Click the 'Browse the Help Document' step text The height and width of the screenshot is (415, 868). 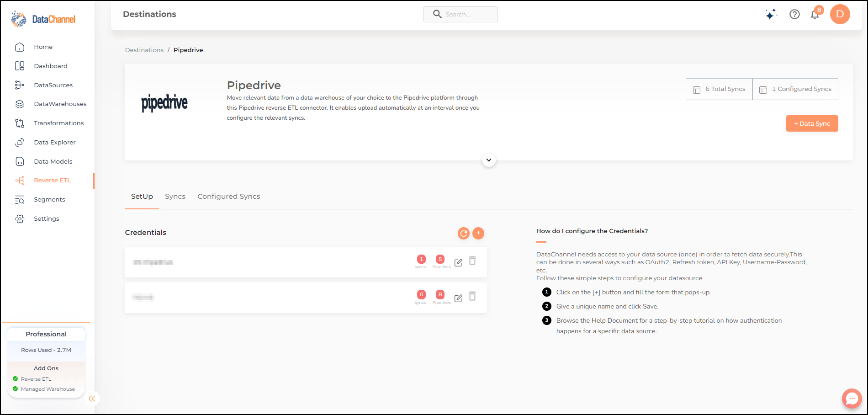coord(669,325)
